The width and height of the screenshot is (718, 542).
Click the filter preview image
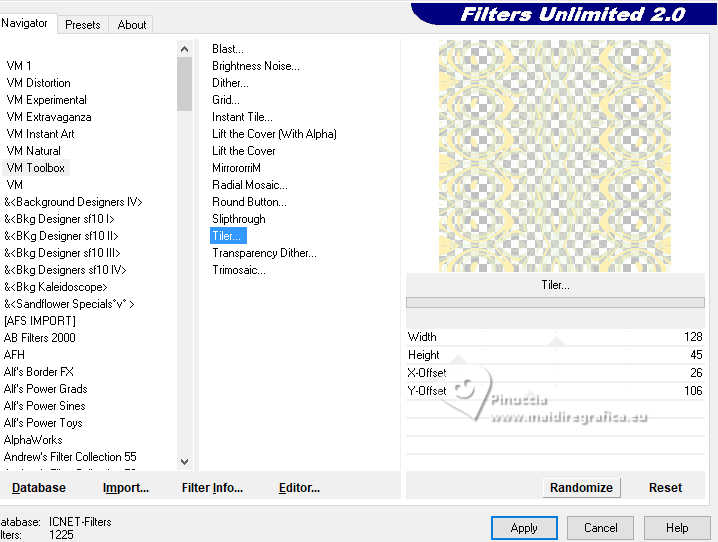(x=555, y=156)
